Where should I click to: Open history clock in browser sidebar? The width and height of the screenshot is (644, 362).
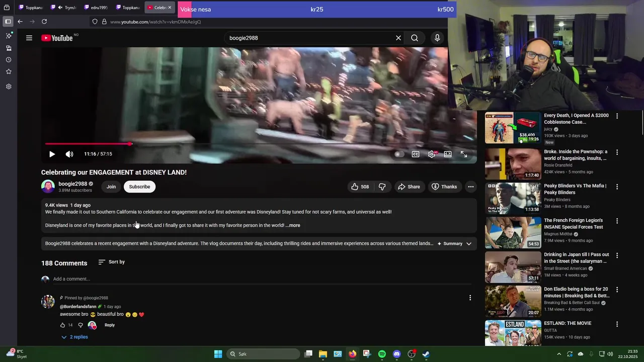click(x=9, y=60)
